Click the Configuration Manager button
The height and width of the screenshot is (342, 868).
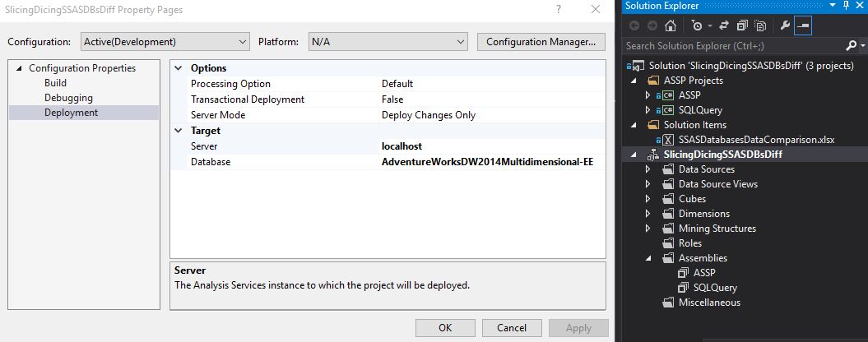[541, 41]
